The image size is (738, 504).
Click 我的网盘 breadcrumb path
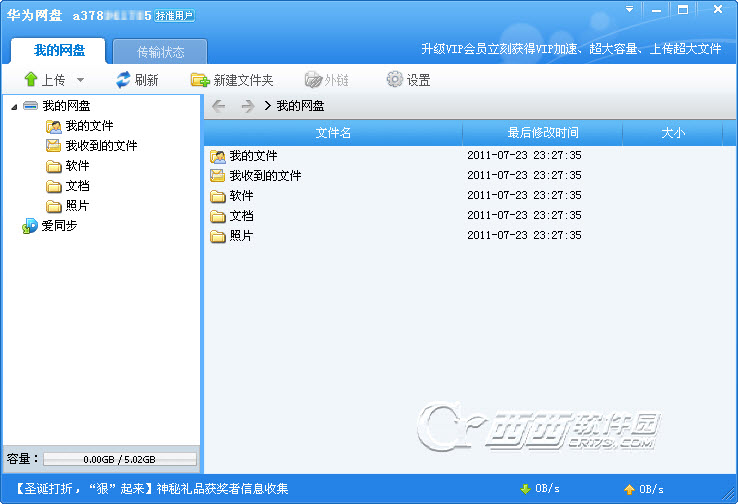point(300,106)
